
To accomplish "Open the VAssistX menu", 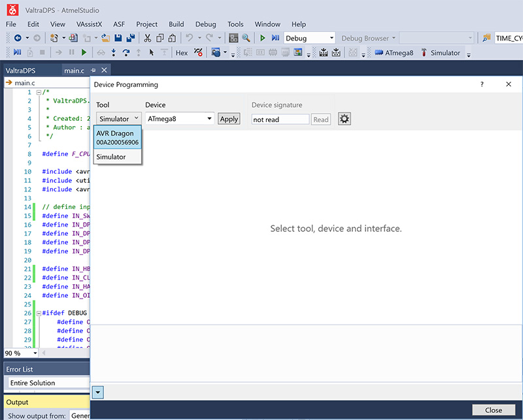I will click(x=89, y=24).
